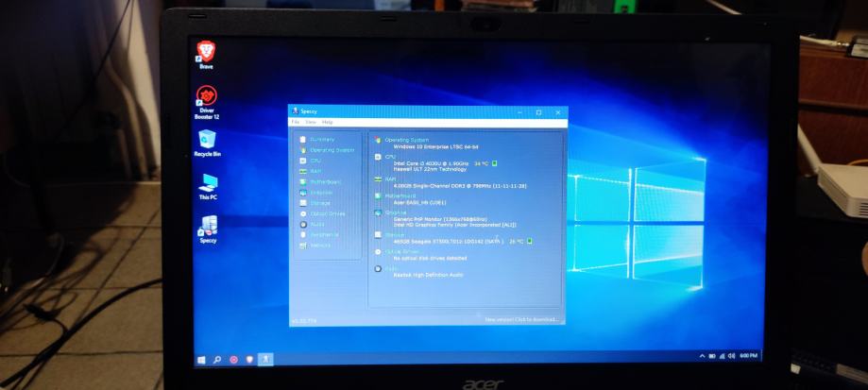Click the CPU chip icon in summary pane
868x390 pixels.
[378, 157]
